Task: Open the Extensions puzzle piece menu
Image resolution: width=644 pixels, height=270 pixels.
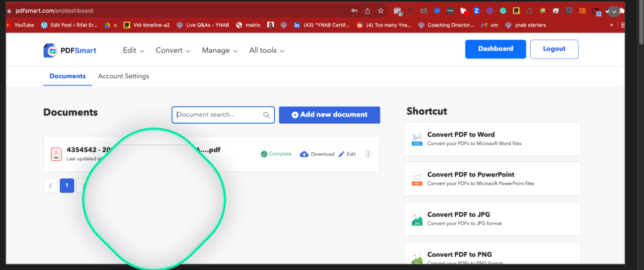Action: click(x=622, y=11)
